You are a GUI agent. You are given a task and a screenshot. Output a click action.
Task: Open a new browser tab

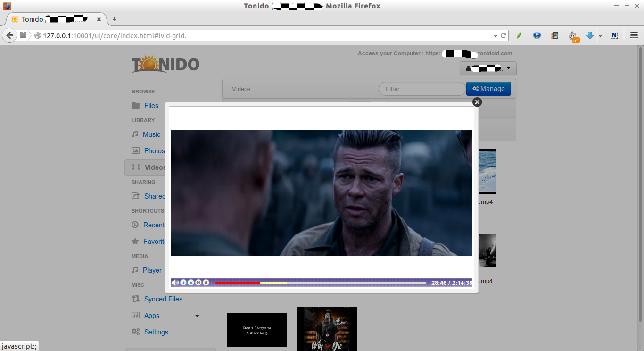[x=114, y=19]
